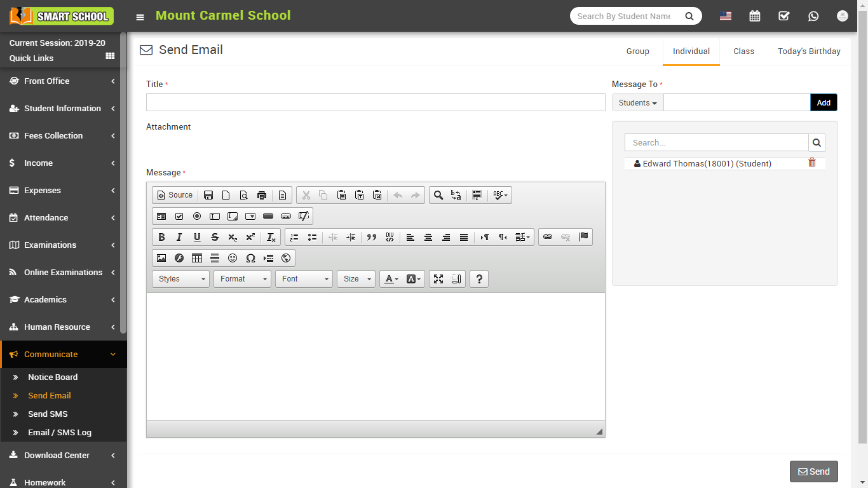Image resolution: width=868 pixels, height=488 pixels.
Task: Open the calendar icon in the top bar
Action: 755,17
